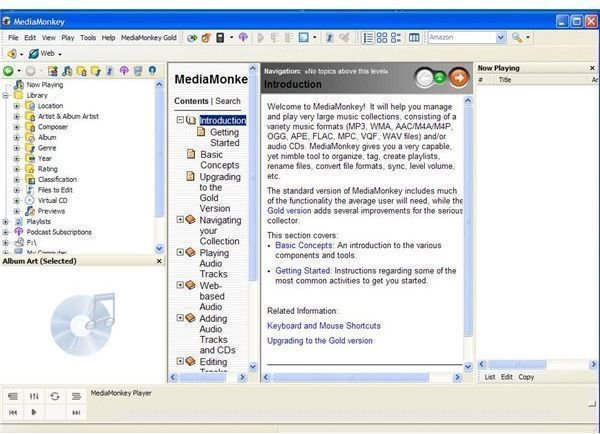
Task: Click the music notes icon in tree toolbar
Action: tap(67, 71)
